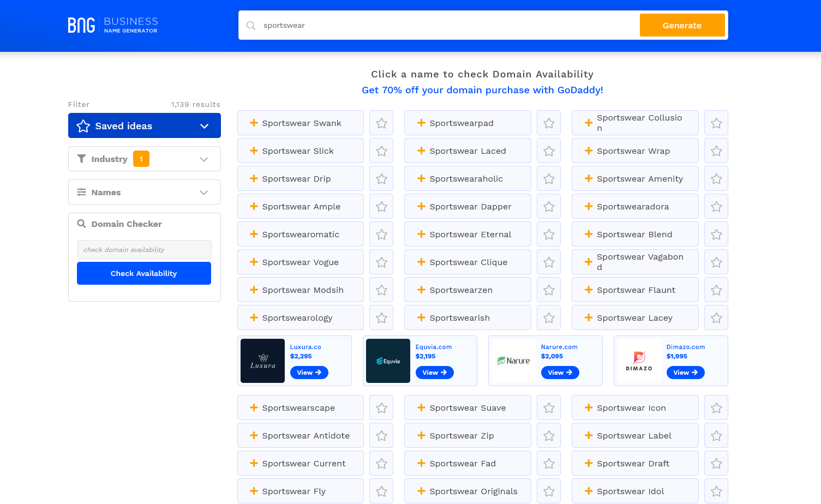The image size is (821, 504).
Task: Select the Sportswearzen name suggestion
Action: [460, 290]
